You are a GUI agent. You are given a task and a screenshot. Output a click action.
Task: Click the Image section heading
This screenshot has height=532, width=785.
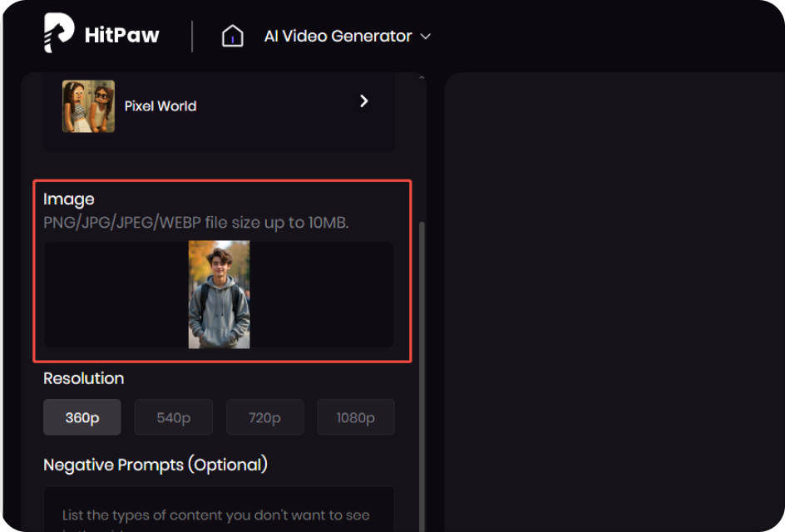tap(69, 199)
